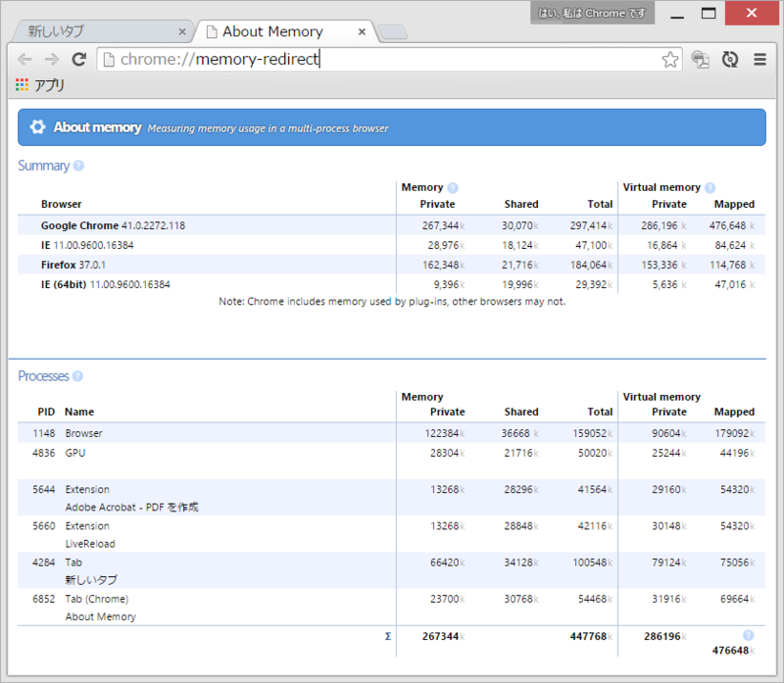Select the IE (64bit) row
This screenshot has height=683, width=784.
[x=391, y=284]
